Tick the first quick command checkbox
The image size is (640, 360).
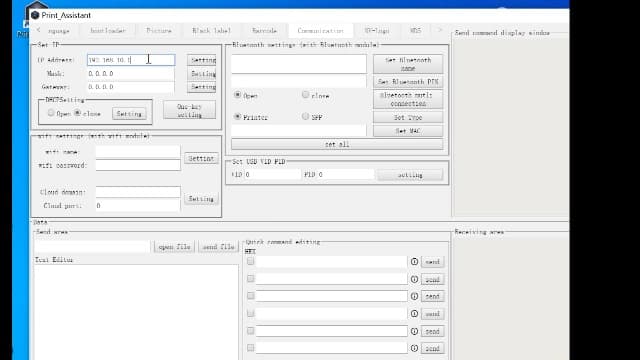click(x=251, y=261)
